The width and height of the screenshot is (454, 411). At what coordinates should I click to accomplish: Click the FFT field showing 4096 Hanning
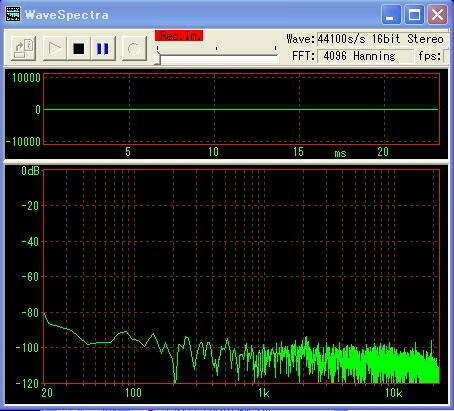pyautogui.click(x=365, y=56)
